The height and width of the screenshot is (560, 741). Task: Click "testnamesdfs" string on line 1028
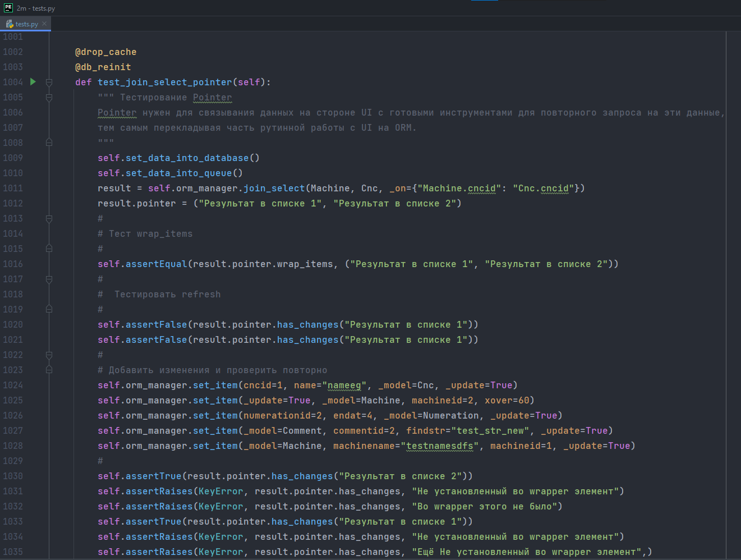440,446
